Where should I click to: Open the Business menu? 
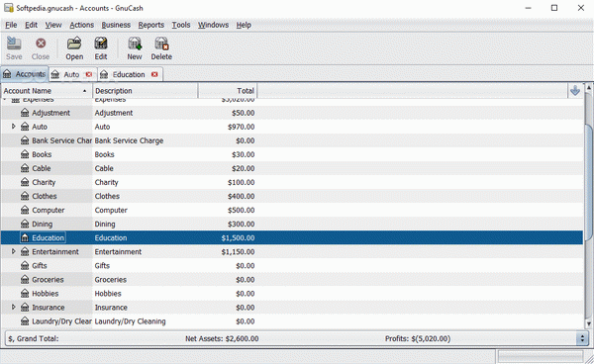click(116, 25)
